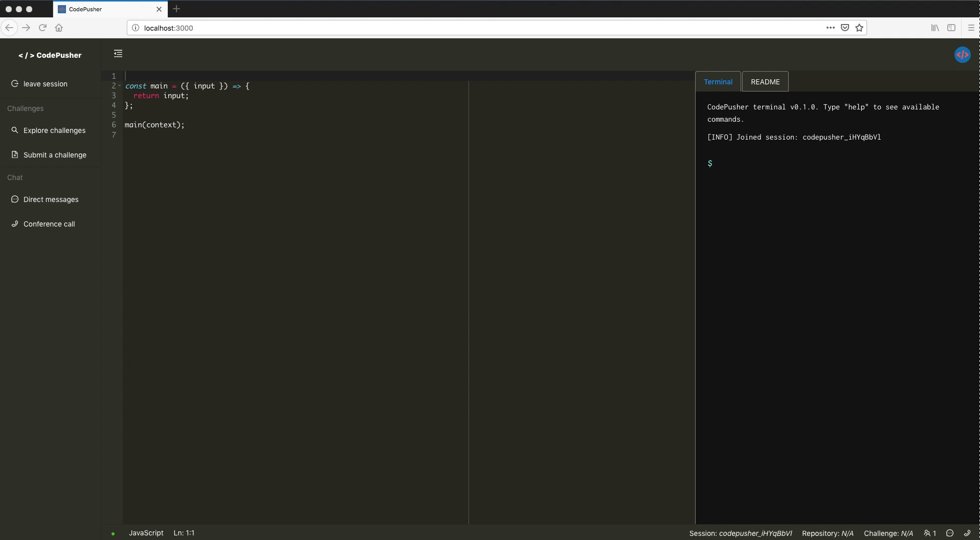This screenshot has height=540, width=980.
Task: Close the CodePusher browser tab
Action: coord(159,9)
